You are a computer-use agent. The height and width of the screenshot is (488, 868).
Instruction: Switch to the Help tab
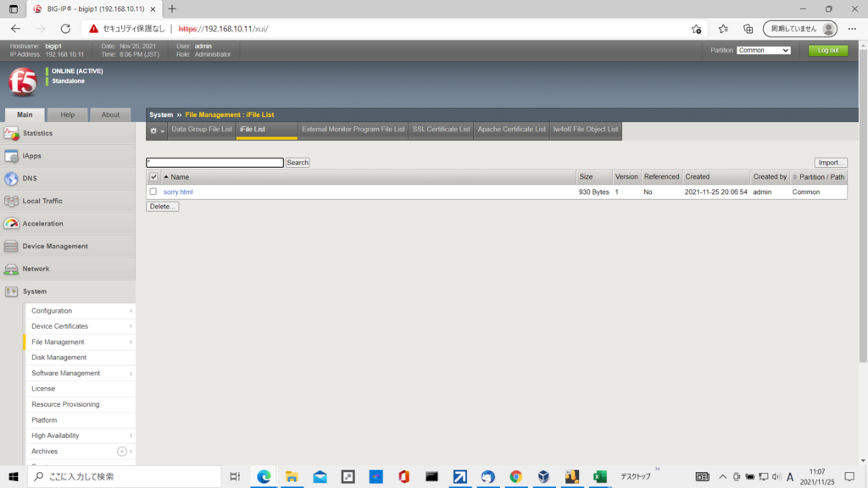(x=68, y=114)
